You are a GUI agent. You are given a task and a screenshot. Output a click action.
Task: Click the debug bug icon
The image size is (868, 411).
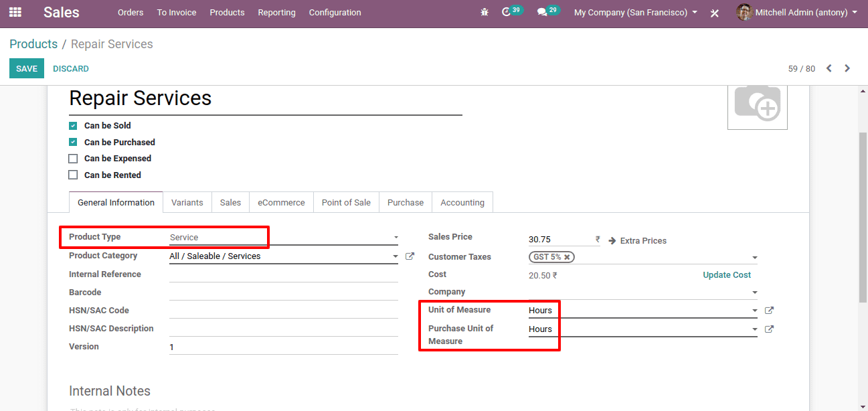(x=485, y=13)
